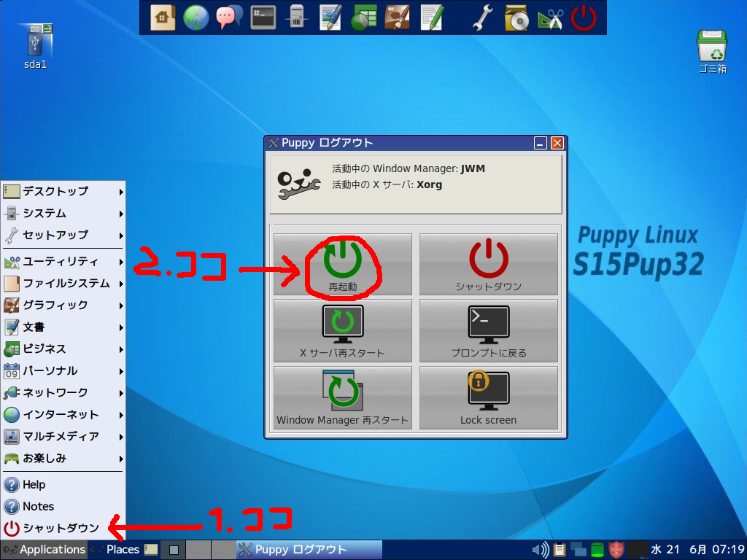
Task: Expand the デスクトップ submenu
Action: point(63,192)
